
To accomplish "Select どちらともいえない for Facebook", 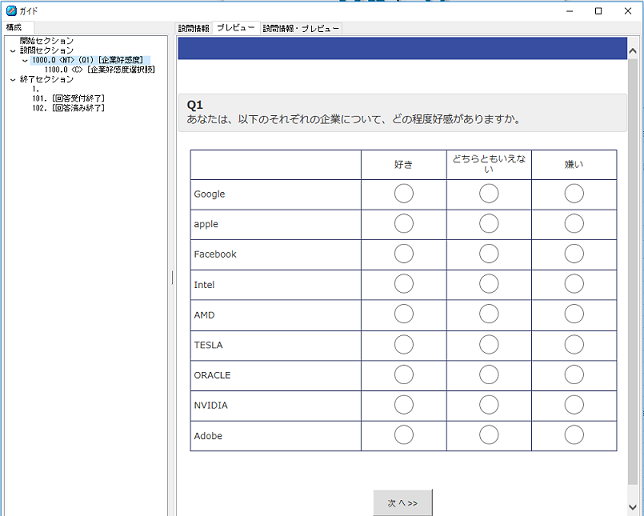I will pyautogui.click(x=489, y=254).
